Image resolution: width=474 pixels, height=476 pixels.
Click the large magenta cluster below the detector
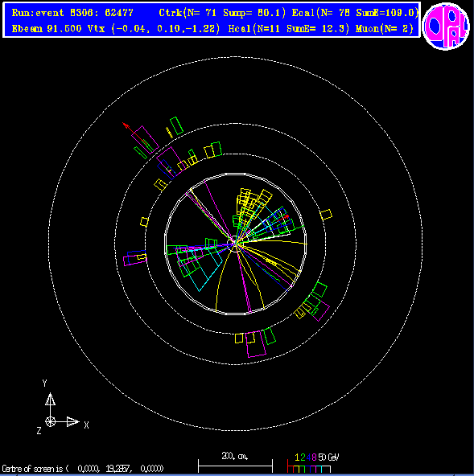tap(256, 344)
